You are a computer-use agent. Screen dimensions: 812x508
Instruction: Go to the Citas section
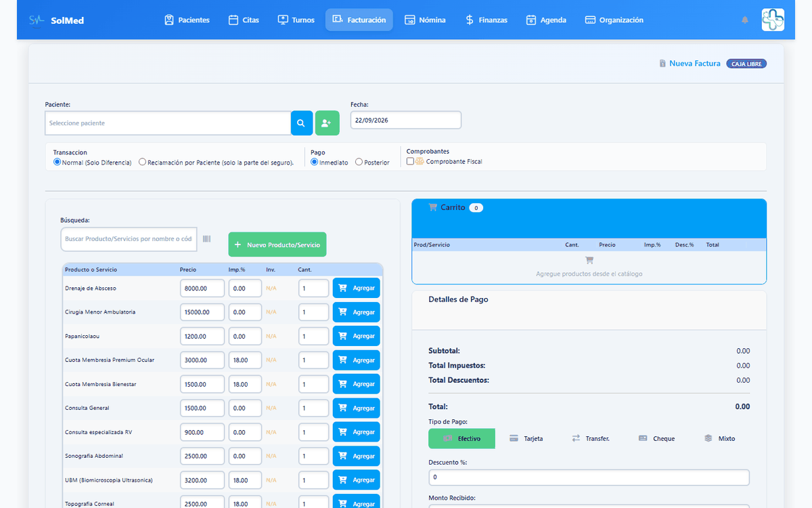[x=244, y=20]
